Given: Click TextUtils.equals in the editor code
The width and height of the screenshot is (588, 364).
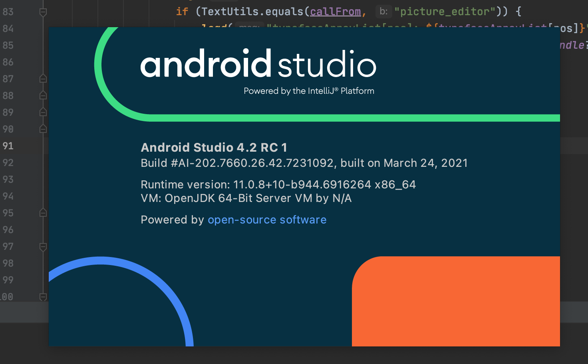Looking at the screenshot, I should pos(252,11).
